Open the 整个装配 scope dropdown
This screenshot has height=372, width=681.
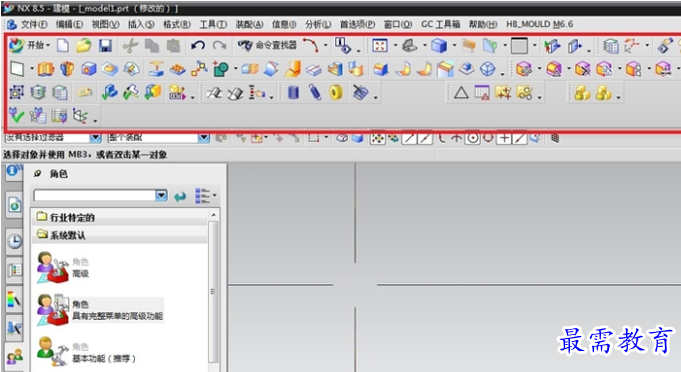coord(203,138)
